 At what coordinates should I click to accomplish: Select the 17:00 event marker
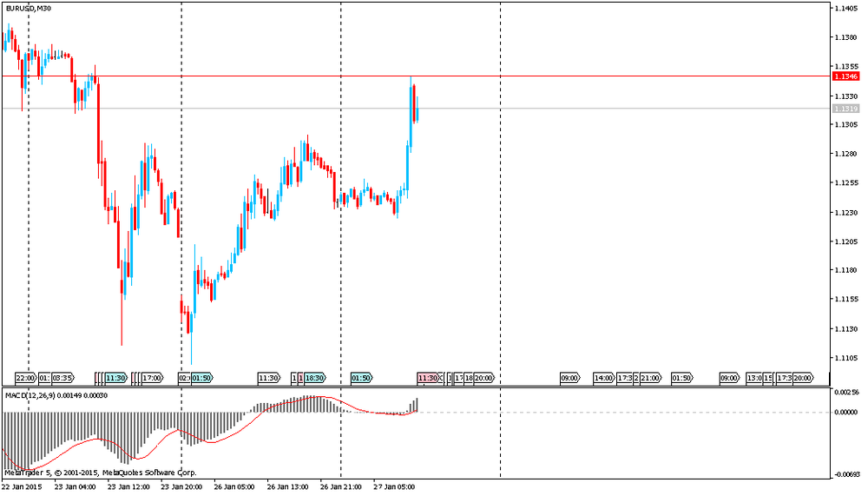tap(153, 378)
